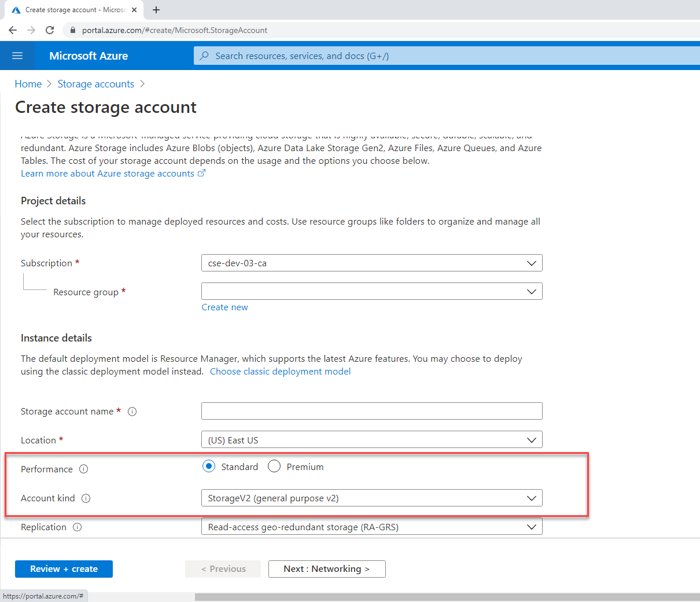This screenshot has height=602, width=700.
Task: Click the Review + create button
Action: (x=64, y=569)
